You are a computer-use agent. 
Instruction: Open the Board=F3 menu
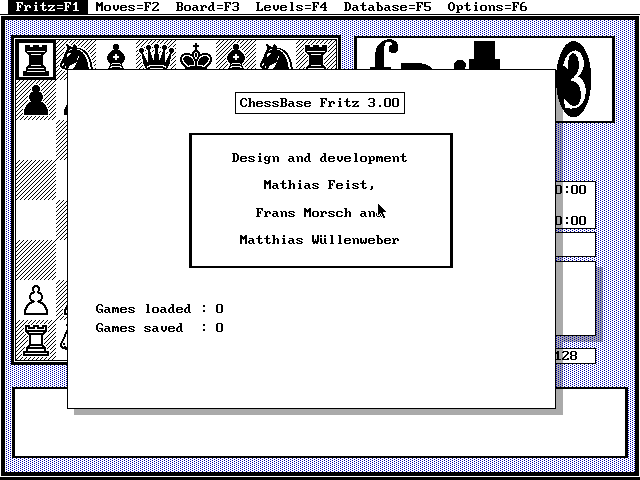click(207, 7)
